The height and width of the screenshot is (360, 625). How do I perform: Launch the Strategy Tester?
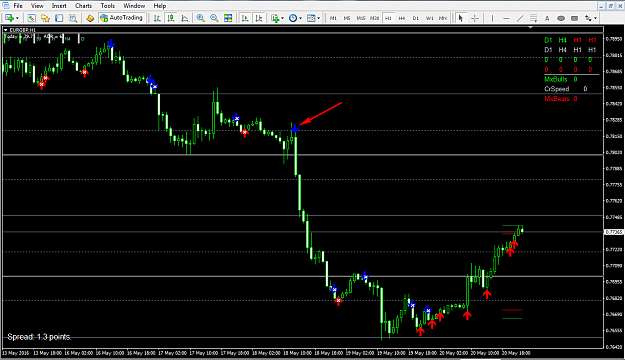pos(73,18)
